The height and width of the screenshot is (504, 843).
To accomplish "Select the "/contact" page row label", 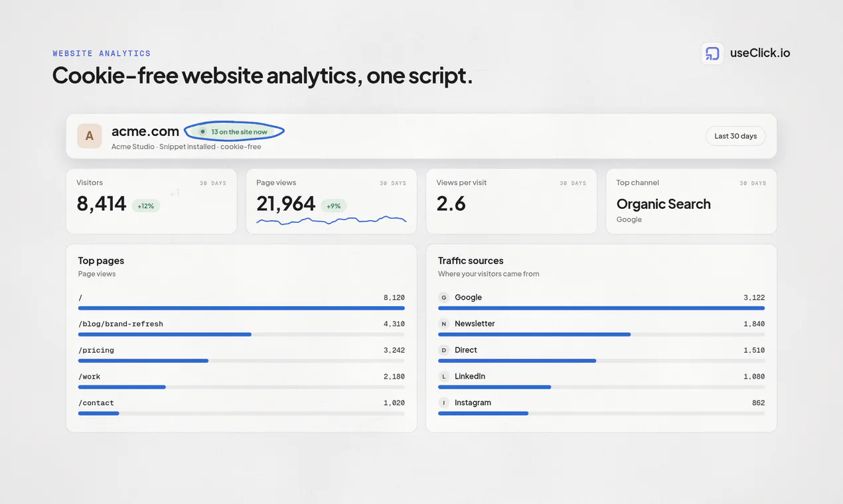I will (96, 403).
